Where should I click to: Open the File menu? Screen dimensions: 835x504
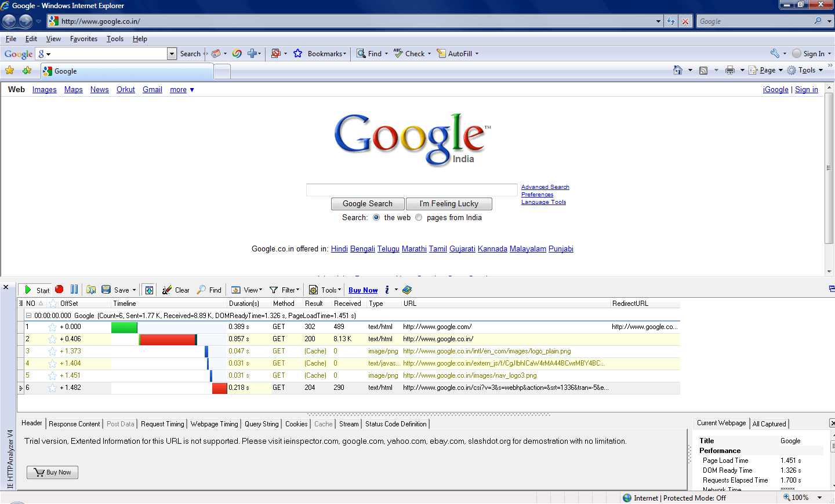pos(11,39)
